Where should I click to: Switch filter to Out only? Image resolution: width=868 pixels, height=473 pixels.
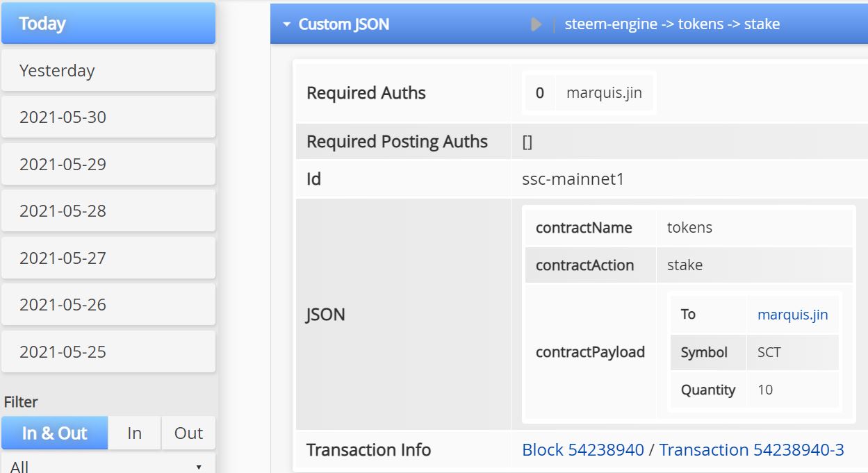click(x=188, y=433)
